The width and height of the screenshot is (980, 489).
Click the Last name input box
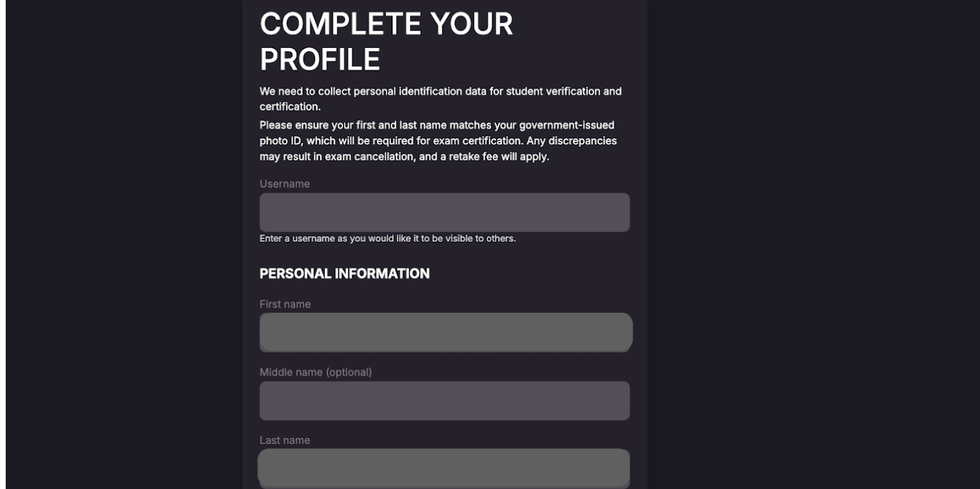pos(444,468)
